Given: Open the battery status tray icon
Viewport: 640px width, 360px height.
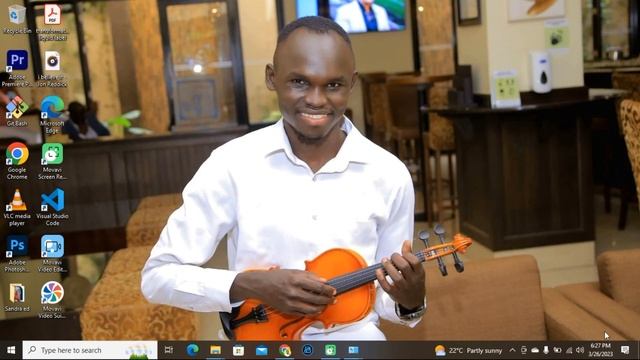Looking at the screenshot, I should click(557, 350).
